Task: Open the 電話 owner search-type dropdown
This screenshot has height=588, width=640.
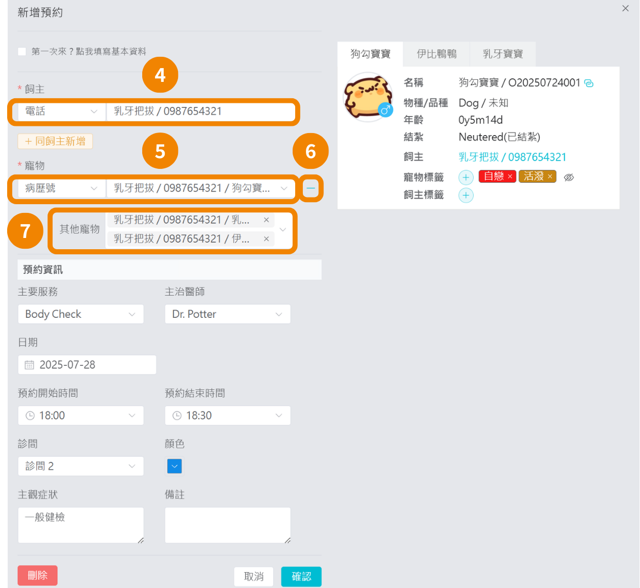Action: click(x=60, y=111)
